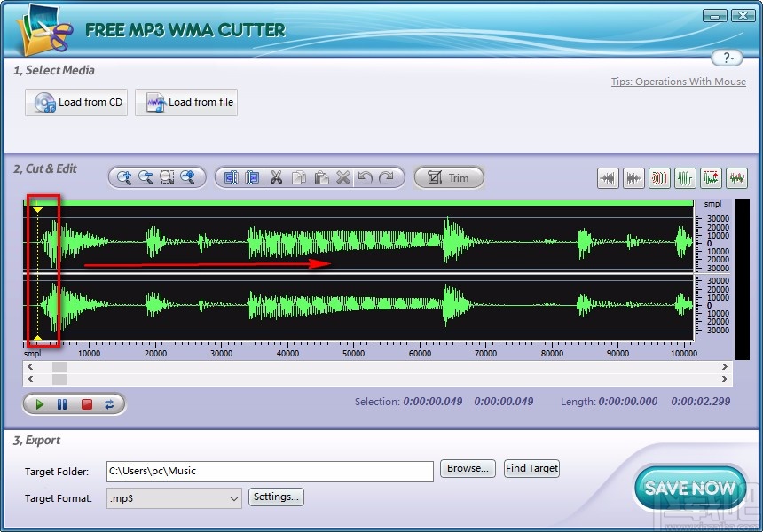Image resolution: width=763 pixels, height=532 pixels.
Task: Click the green overview bar above waveform
Action: click(358, 203)
